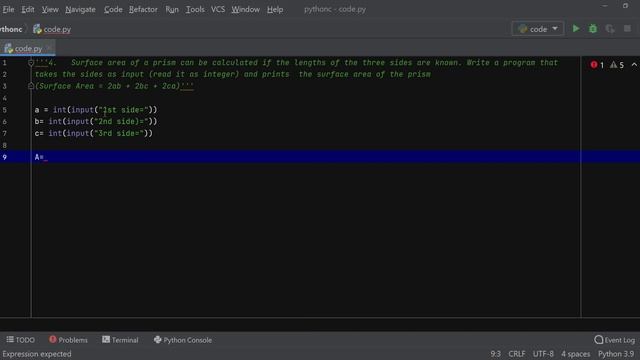Open the Edit menu
The height and width of the screenshot is (360, 640).
click(x=28, y=9)
